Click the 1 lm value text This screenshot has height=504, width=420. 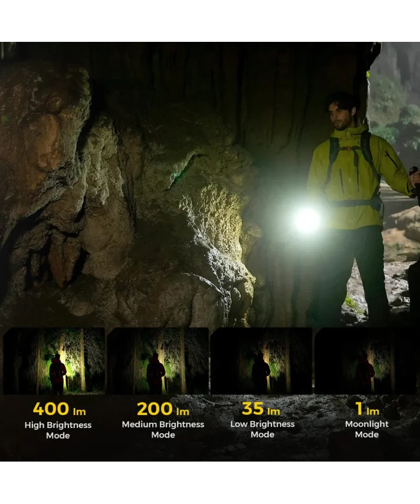366,409
